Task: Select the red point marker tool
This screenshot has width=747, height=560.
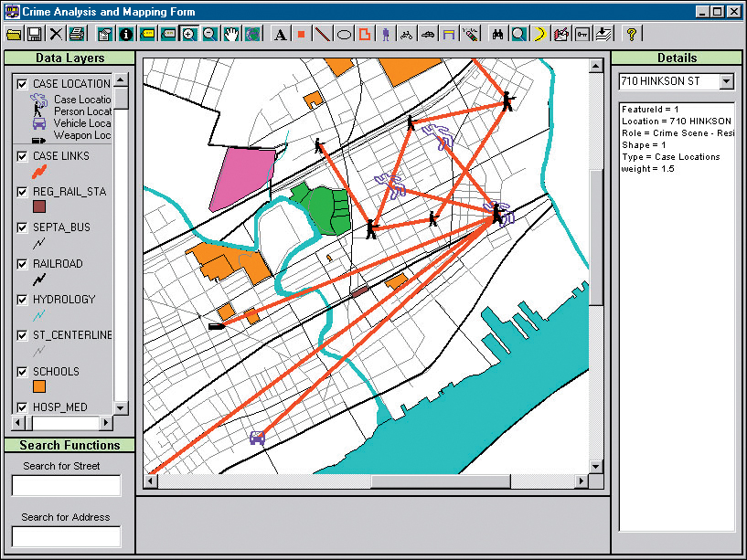Action: point(301,35)
